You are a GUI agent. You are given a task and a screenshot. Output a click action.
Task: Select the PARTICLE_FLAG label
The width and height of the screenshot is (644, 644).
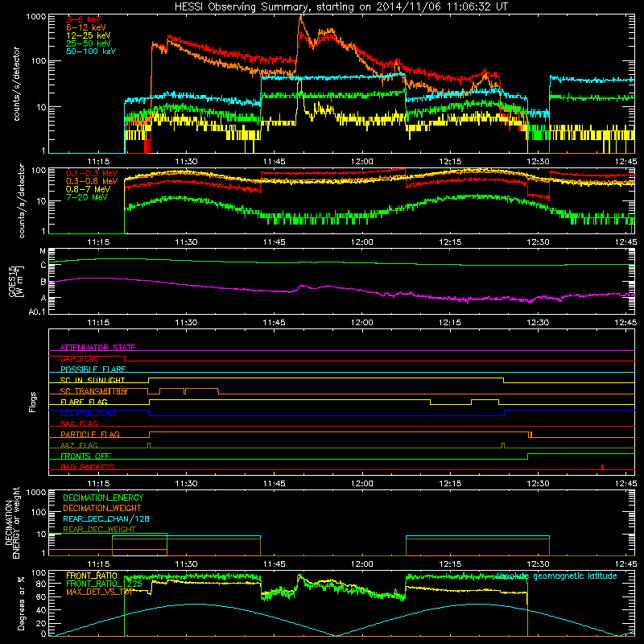pos(90,434)
